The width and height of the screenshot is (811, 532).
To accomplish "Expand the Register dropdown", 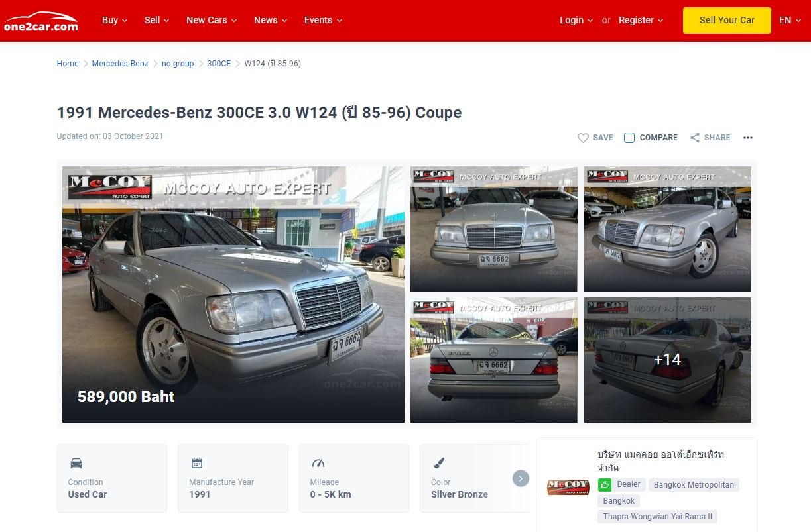I will click(641, 20).
